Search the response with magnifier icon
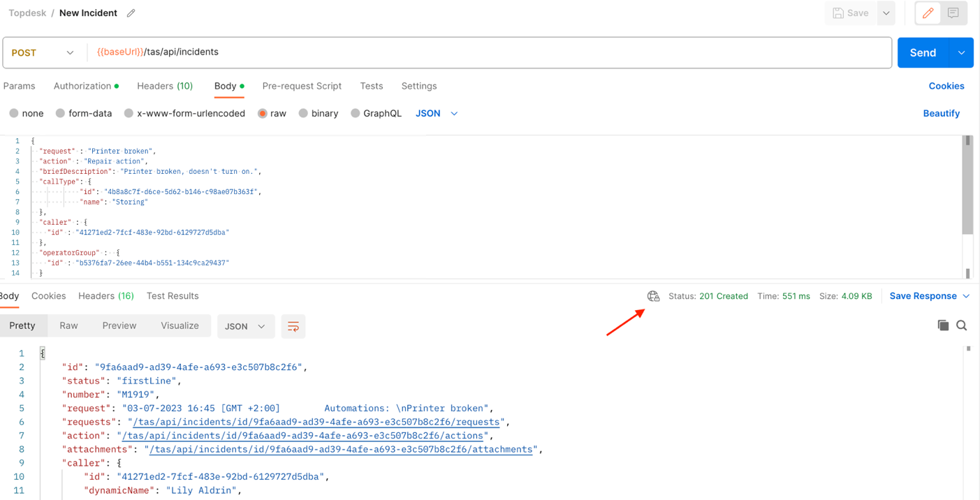 [962, 325]
